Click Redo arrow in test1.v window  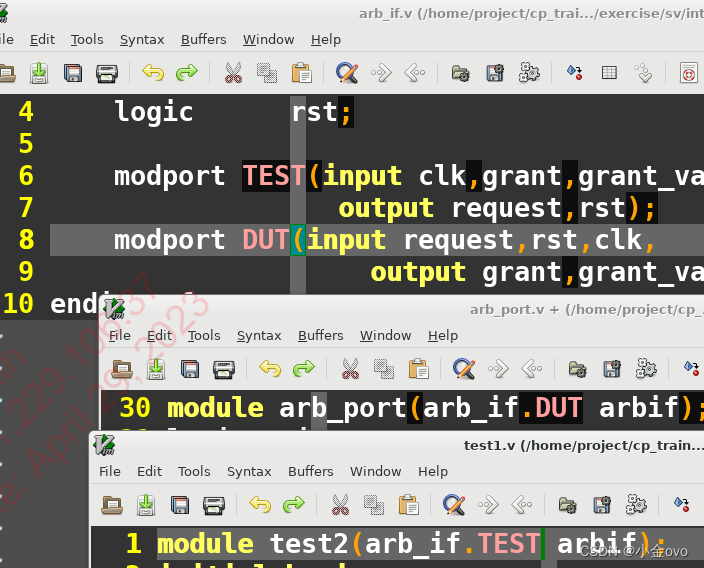pos(294,505)
